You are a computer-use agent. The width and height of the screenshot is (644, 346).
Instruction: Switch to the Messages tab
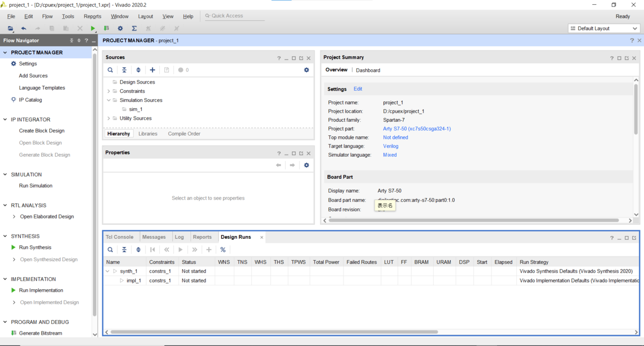coord(154,237)
